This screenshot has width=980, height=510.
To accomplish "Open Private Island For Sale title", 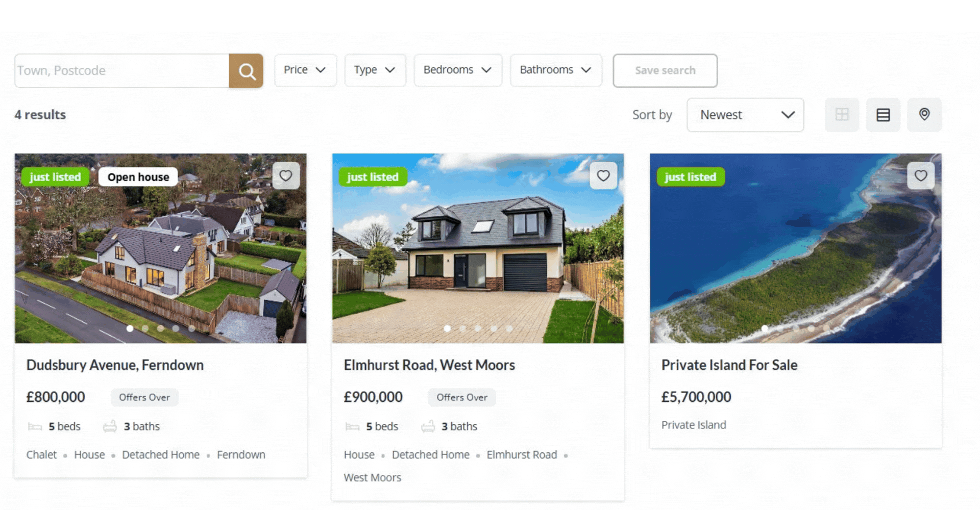I will 729,365.
